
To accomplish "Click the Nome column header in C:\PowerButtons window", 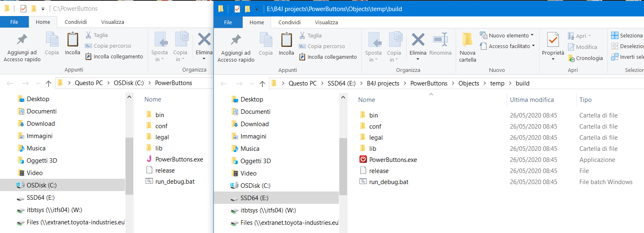I will point(153,99).
